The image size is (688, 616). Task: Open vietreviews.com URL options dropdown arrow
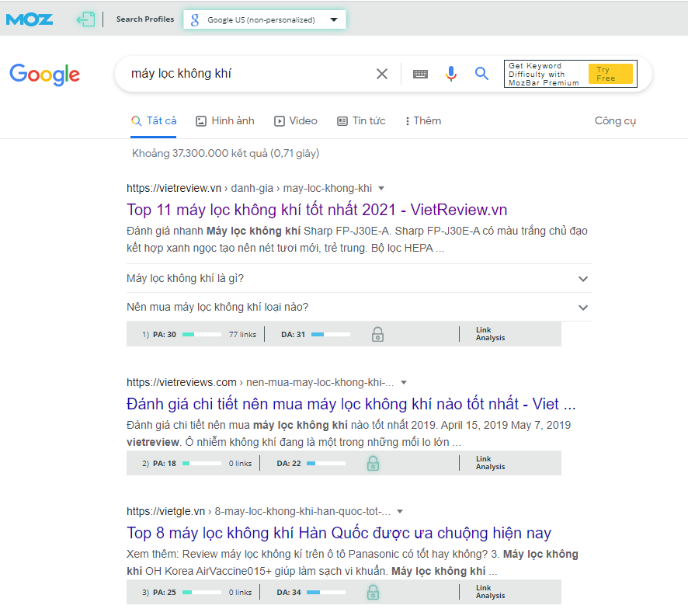click(x=404, y=382)
